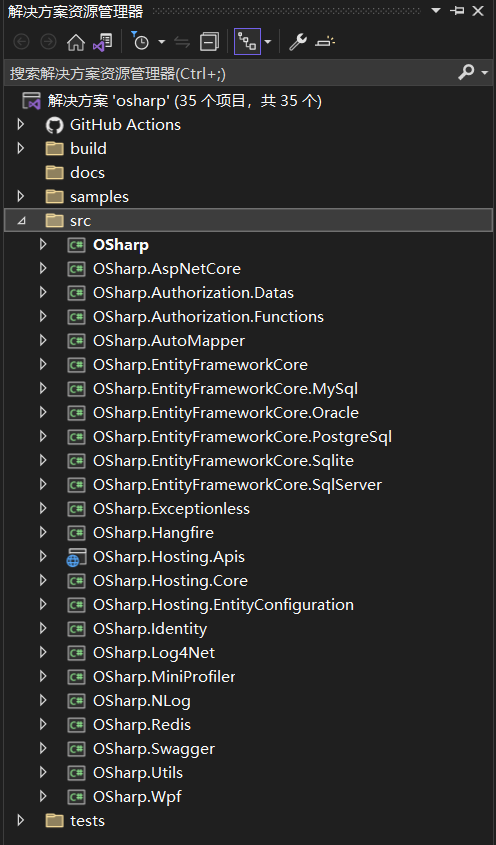Expand the tests folder
The image size is (496, 845).
tap(21, 820)
